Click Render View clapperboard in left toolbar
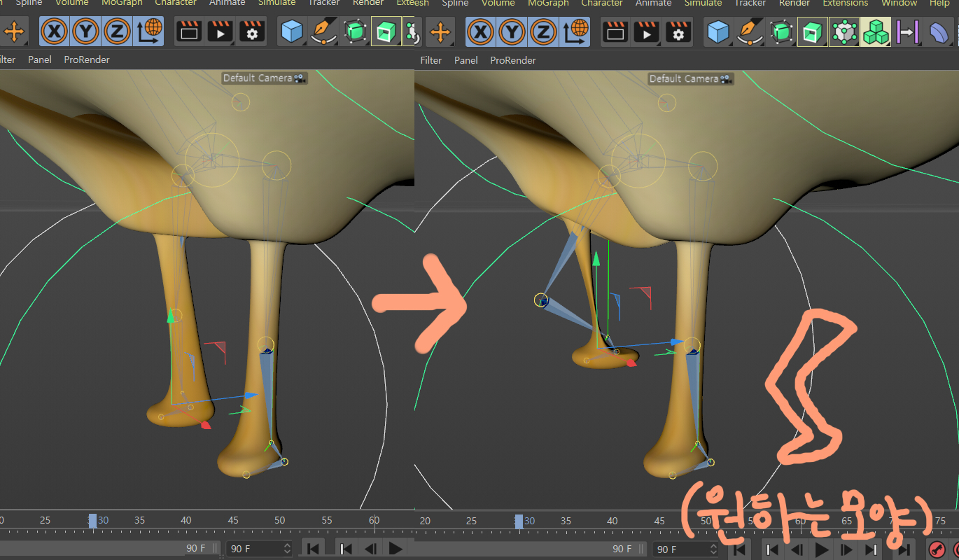Viewport: 959px width, 560px height. (189, 31)
